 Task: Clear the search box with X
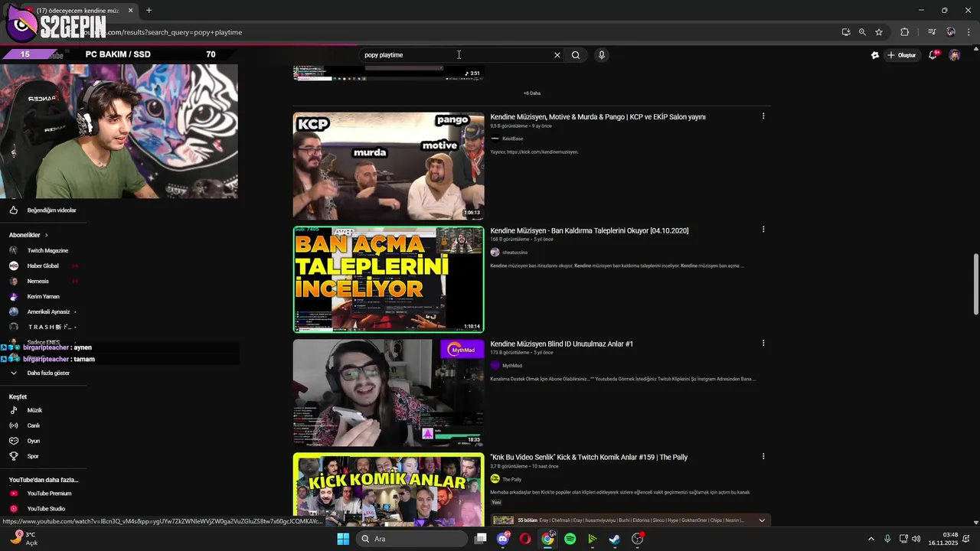(557, 55)
